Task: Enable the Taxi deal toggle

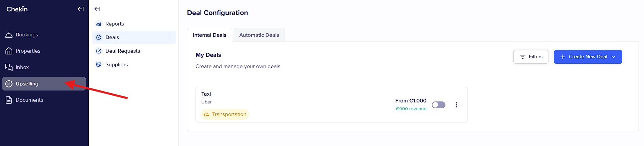Action: coord(438,105)
